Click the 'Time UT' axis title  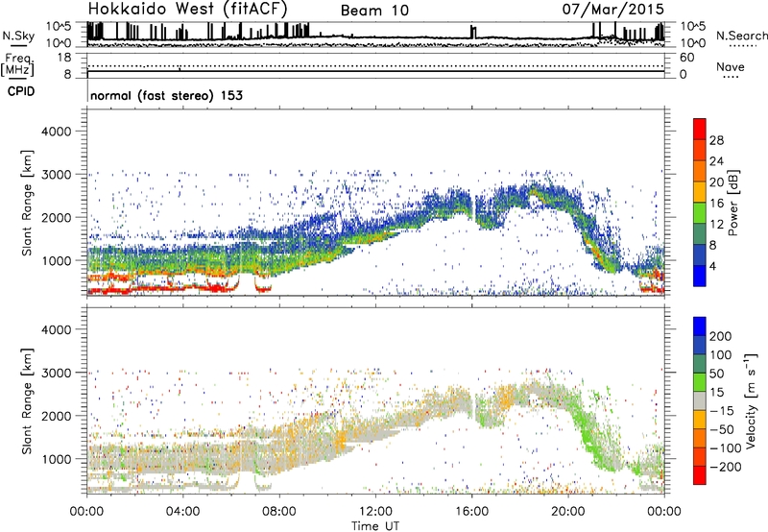coord(375,526)
